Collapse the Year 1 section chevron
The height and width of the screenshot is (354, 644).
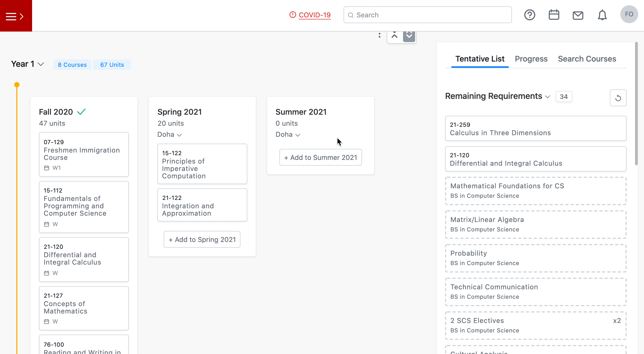(x=41, y=64)
